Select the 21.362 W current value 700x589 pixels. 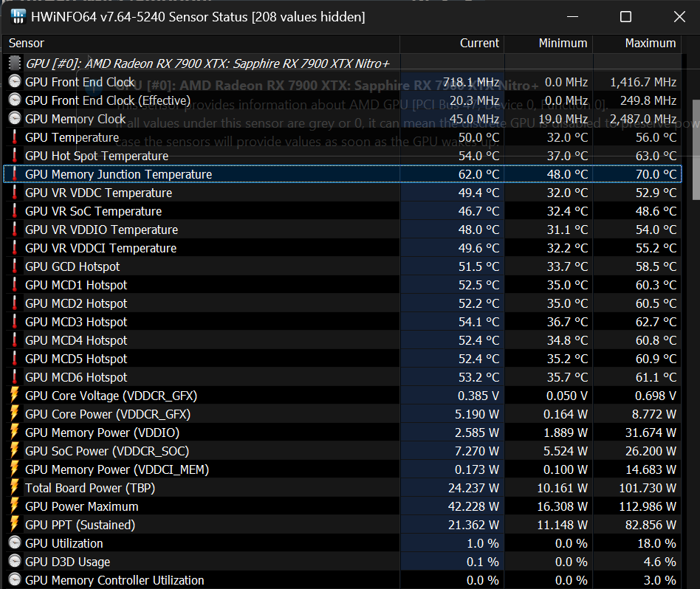click(x=473, y=525)
